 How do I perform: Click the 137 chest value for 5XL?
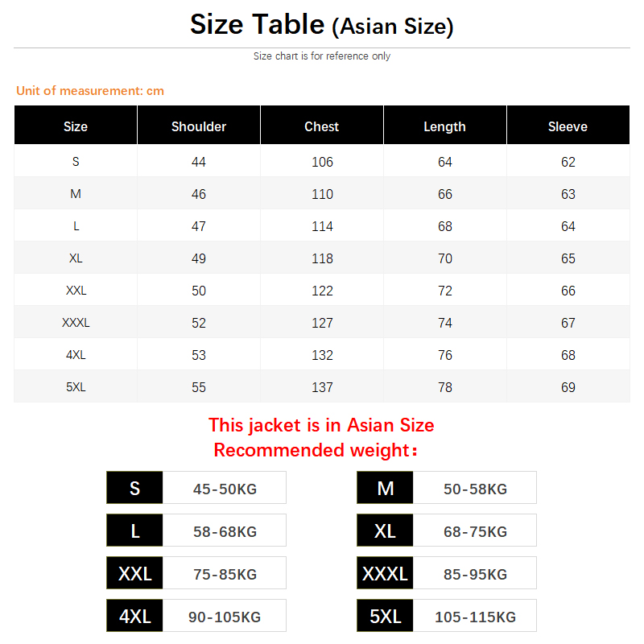(x=322, y=387)
